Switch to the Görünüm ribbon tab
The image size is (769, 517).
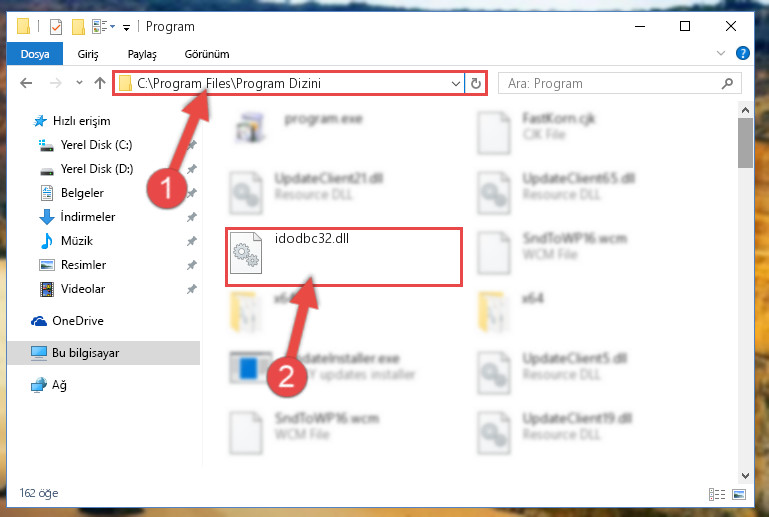pyautogui.click(x=206, y=54)
